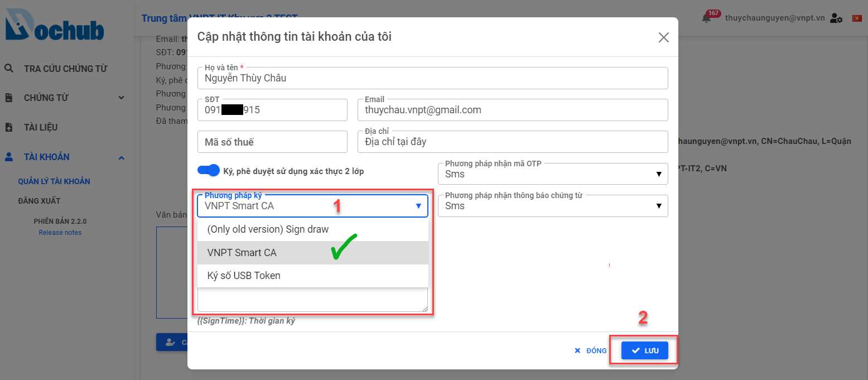Expand the CHỨNG TỪ sidebar chevron
This screenshot has height=380, width=868.
pyautogui.click(x=122, y=98)
